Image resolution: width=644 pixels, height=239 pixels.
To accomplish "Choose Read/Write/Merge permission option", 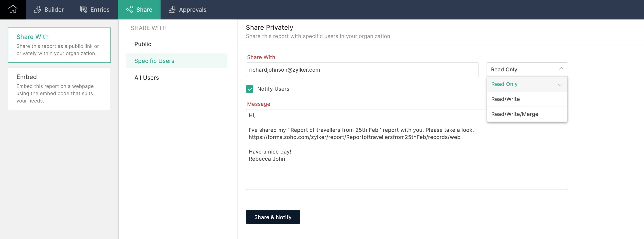I will (515, 114).
